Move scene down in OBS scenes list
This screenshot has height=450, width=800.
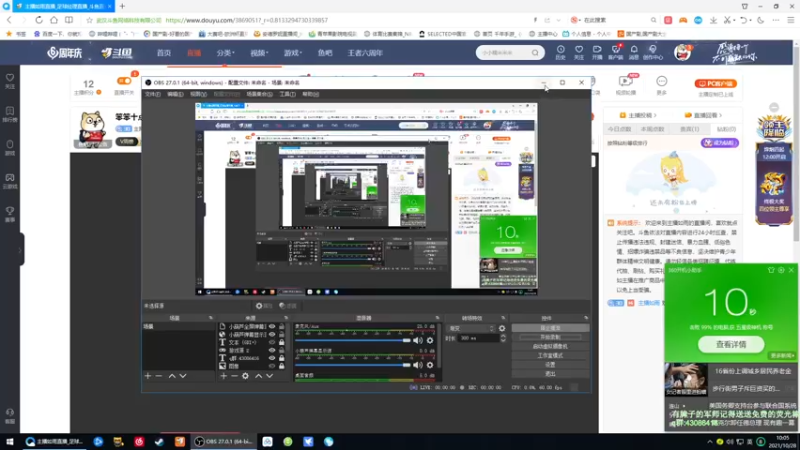pos(183,376)
